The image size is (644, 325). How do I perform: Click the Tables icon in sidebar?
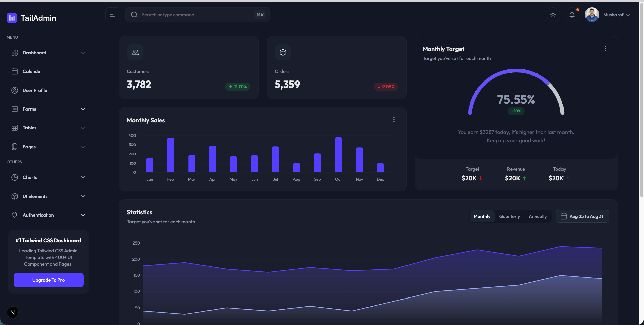click(x=15, y=128)
